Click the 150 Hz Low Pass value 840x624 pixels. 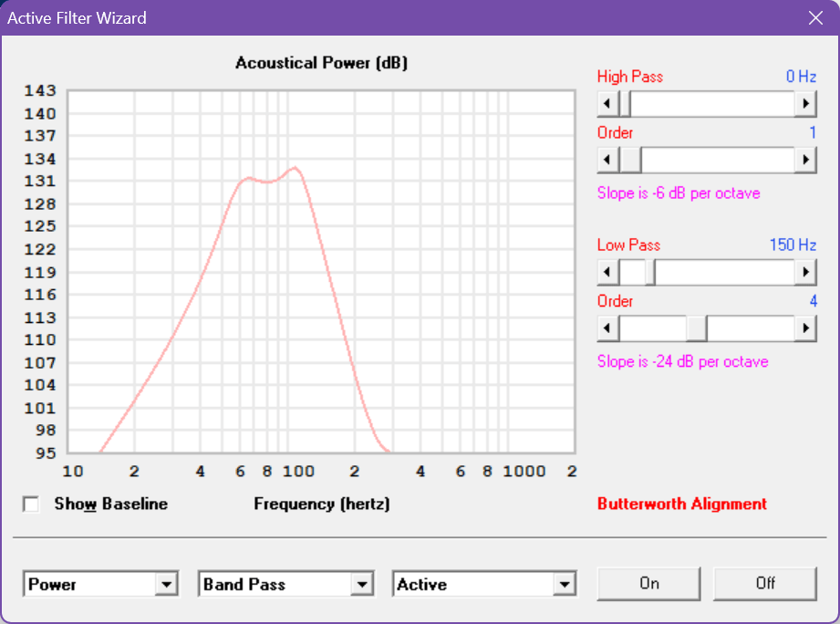[x=793, y=244]
